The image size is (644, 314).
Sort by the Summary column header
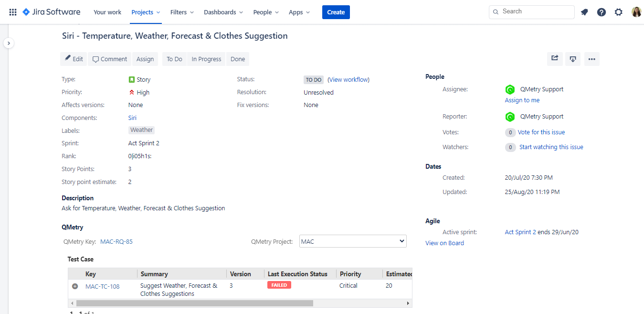[x=154, y=274]
